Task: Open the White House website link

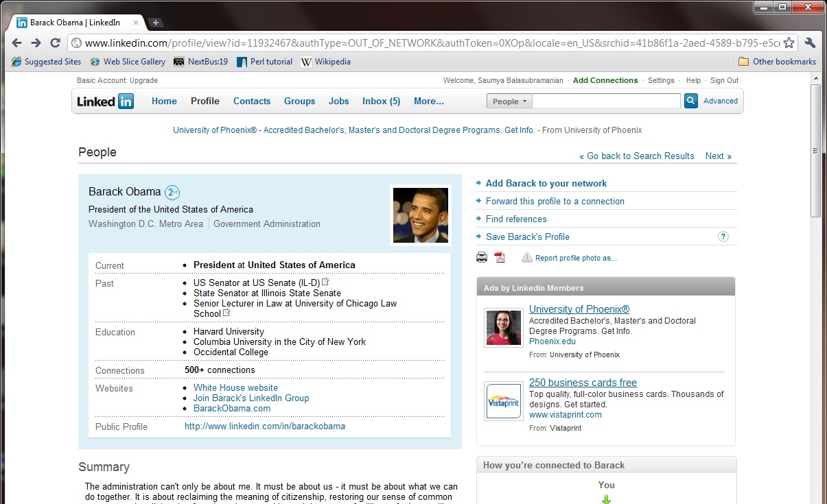Action: (235, 387)
